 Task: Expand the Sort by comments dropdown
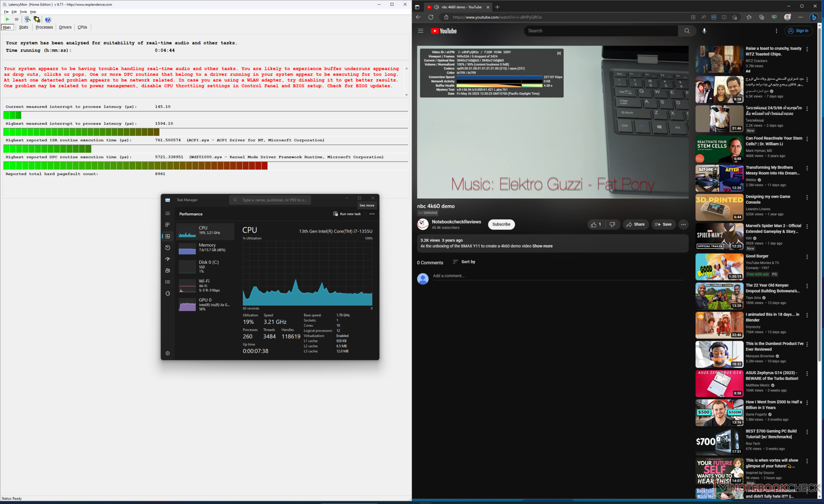464,262
